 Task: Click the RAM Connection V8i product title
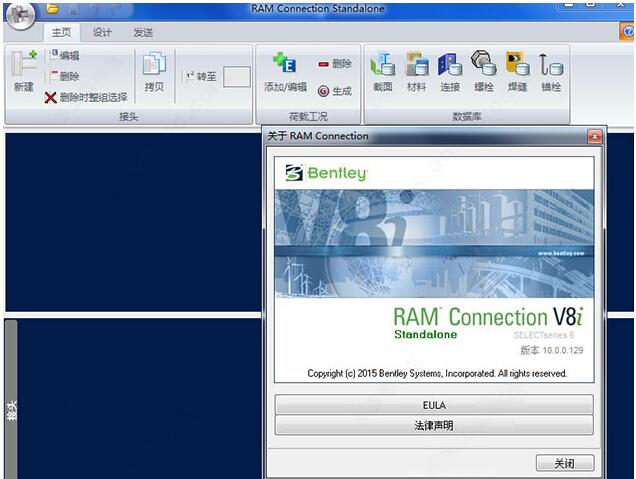point(488,316)
